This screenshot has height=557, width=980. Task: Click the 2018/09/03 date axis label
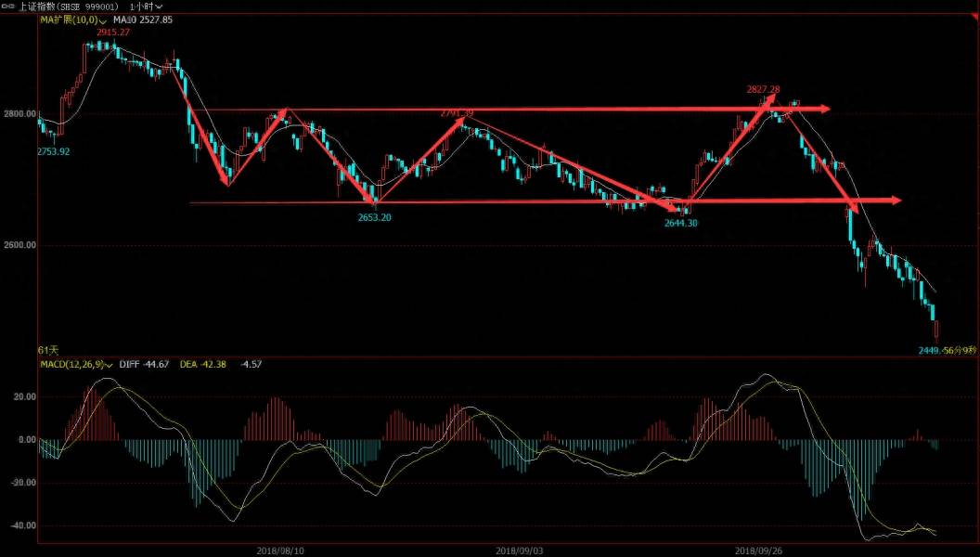[520, 551]
